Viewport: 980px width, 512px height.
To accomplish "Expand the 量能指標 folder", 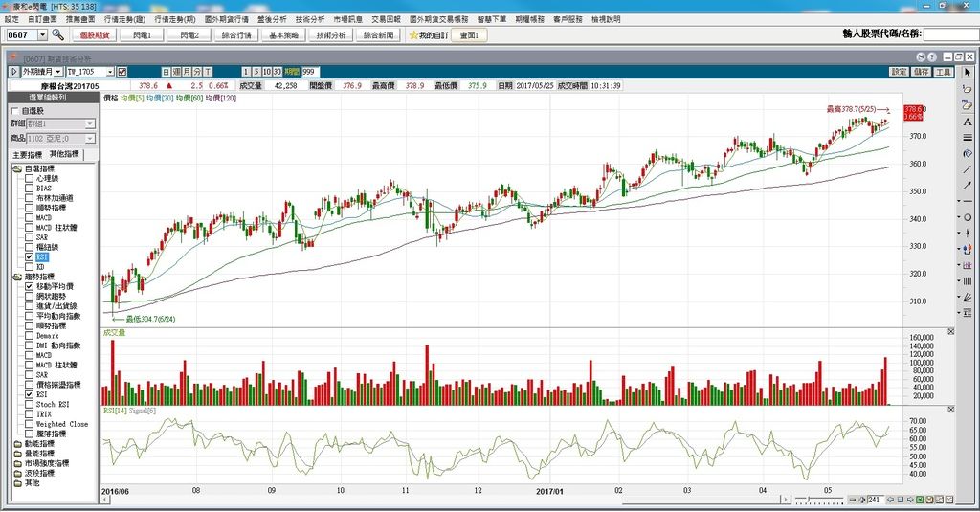I will click(x=17, y=454).
